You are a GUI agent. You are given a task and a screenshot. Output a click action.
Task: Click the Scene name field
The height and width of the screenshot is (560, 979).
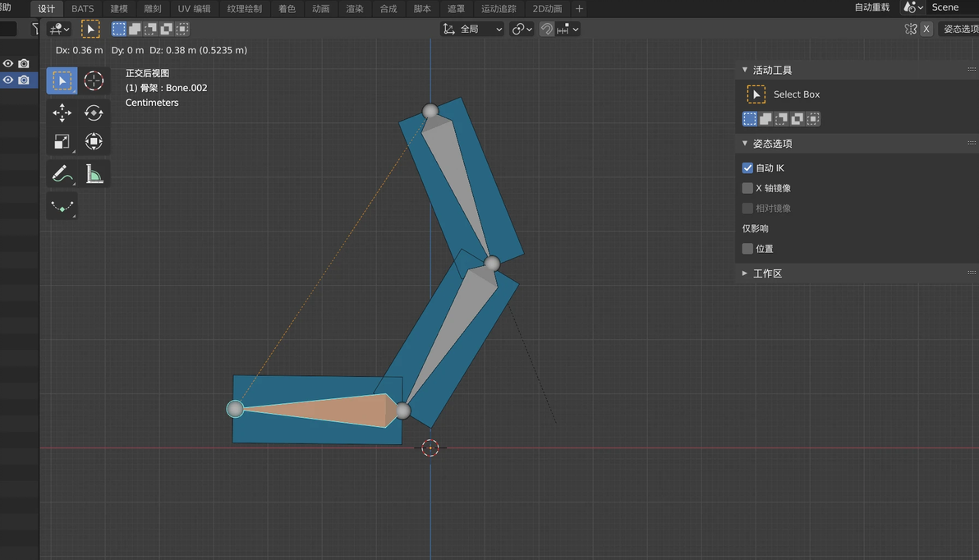point(953,7)
